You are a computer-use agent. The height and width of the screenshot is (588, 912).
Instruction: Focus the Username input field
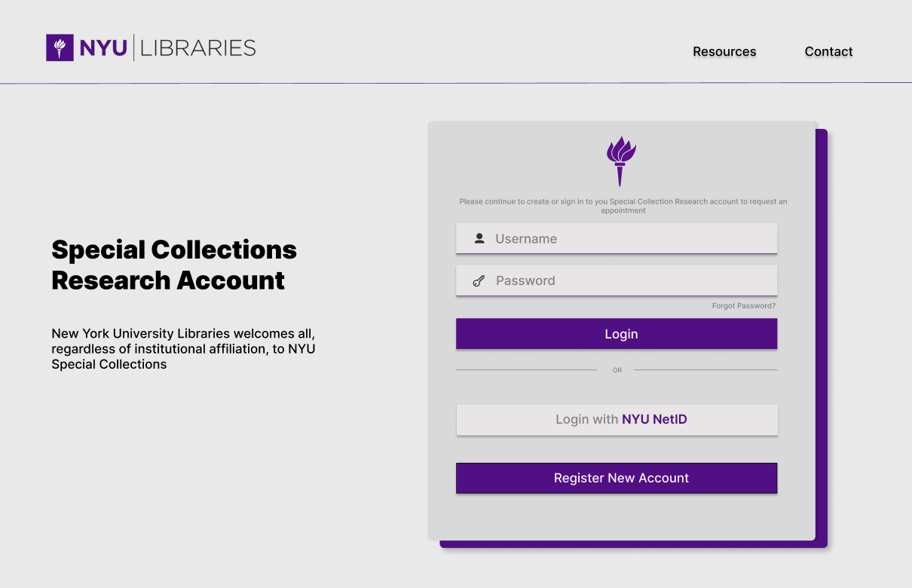(x=617, y=239)
